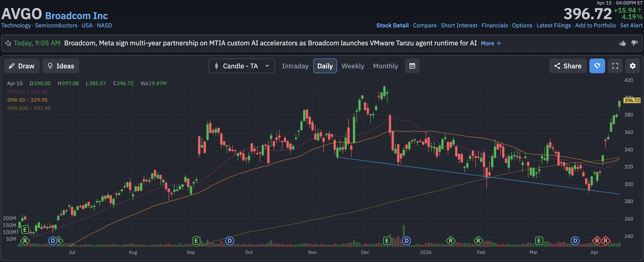This screenshot has height=262, width=644.
Task: Open Ideas with lightbulb icon
Action: point(61,66)
